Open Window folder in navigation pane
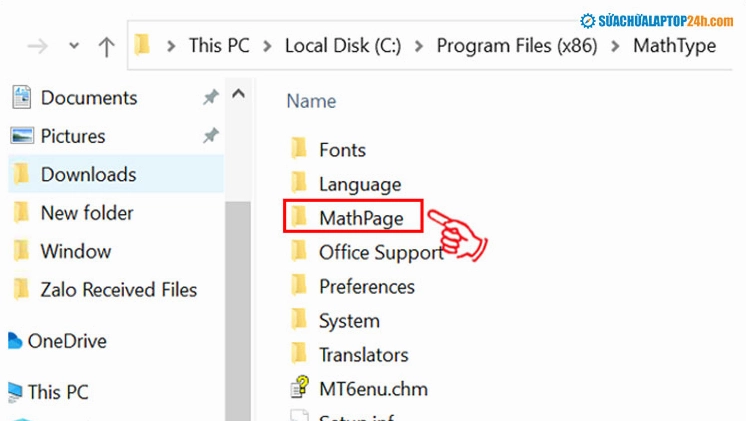This screenshot has height=421, width=746. point(76,251)
